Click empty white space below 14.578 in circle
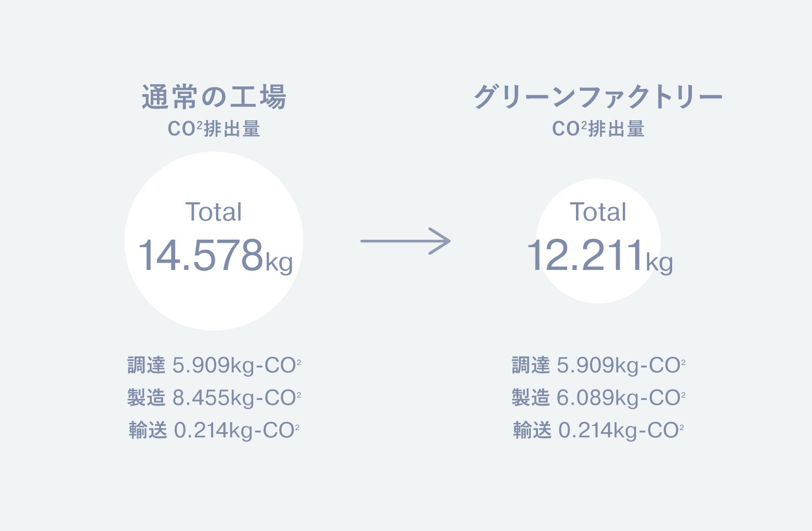This screenshot has width=812, height=531. coord(214,302)
